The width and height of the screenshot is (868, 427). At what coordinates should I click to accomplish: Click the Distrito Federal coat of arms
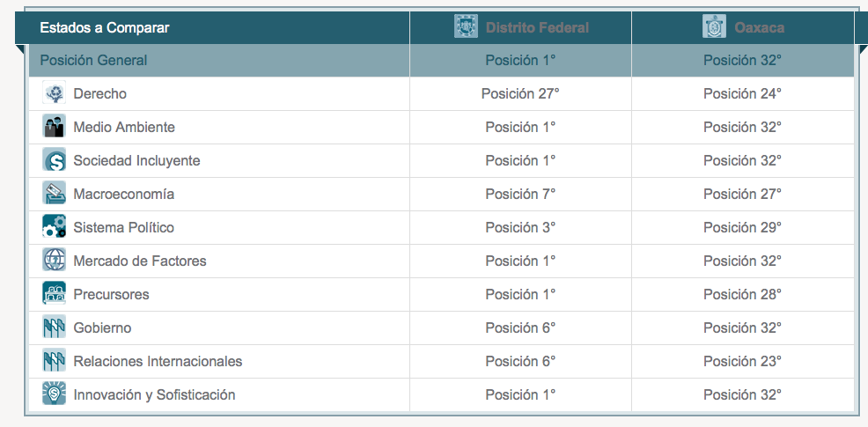tap(466, 26)
